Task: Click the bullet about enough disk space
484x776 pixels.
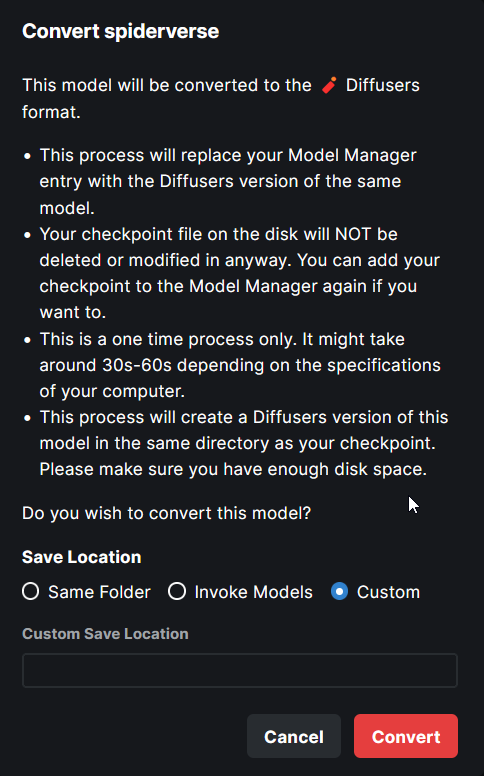Action: point(244,443)
